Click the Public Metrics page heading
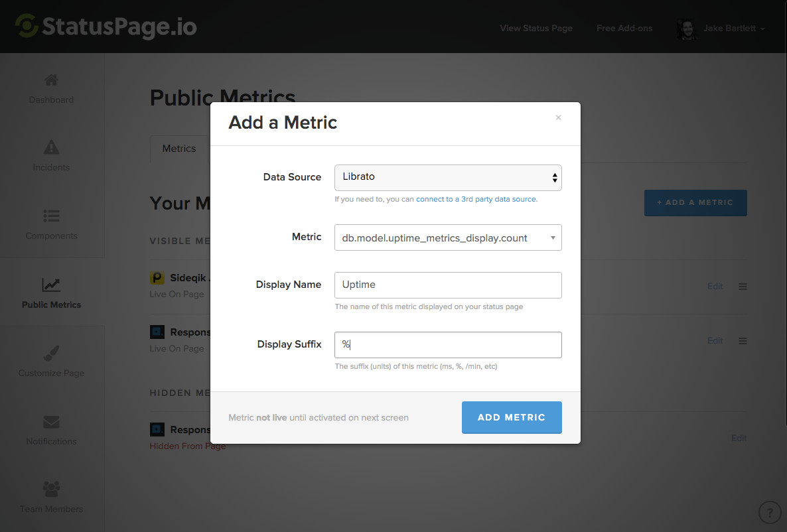This screenshot has width=787, height=532. pyautogui.click(x=222, y=98)
